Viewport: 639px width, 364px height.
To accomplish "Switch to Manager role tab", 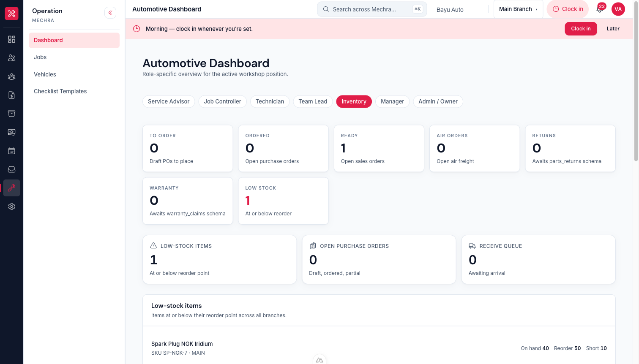I will [x=392, y=101].
